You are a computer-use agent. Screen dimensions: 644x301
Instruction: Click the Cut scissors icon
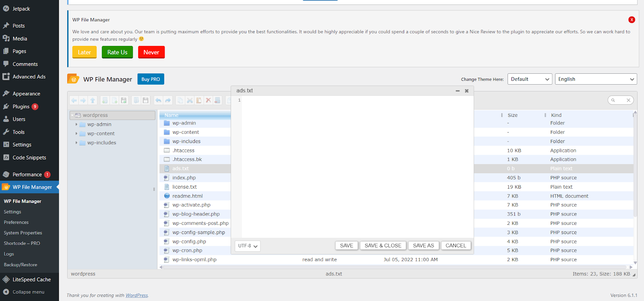190,100
